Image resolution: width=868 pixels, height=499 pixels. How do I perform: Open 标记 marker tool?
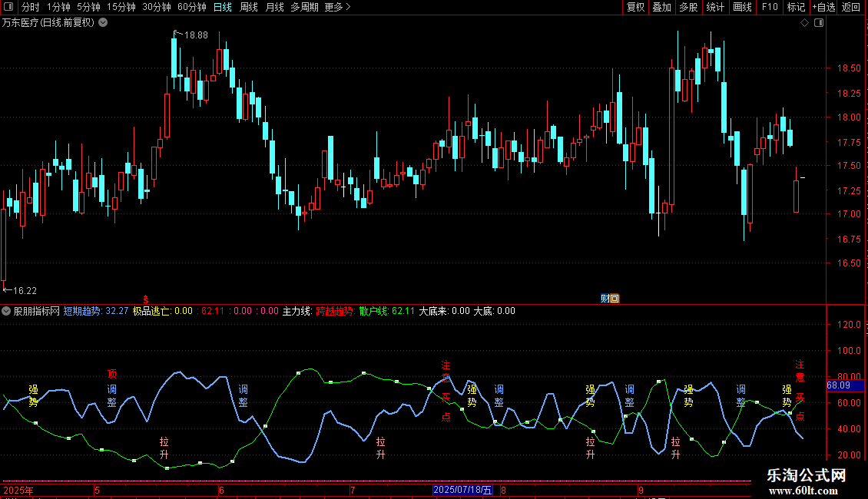click(796, 7)
